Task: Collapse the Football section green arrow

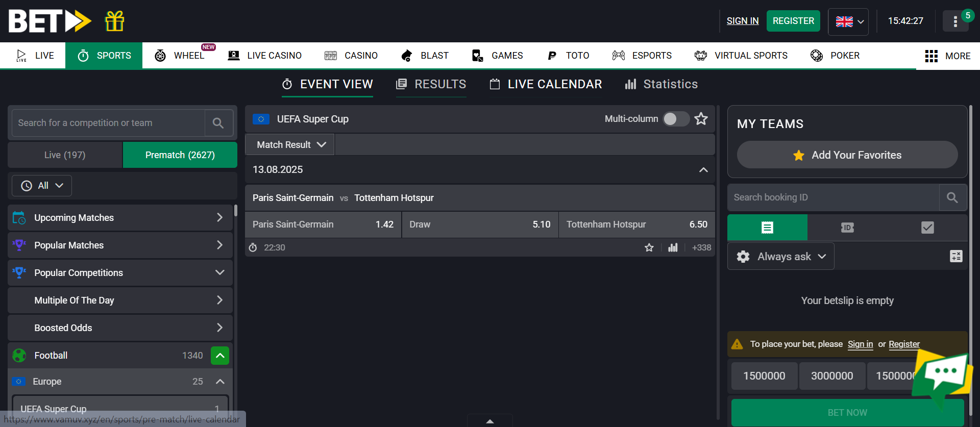Action: (x=220, y=356)
